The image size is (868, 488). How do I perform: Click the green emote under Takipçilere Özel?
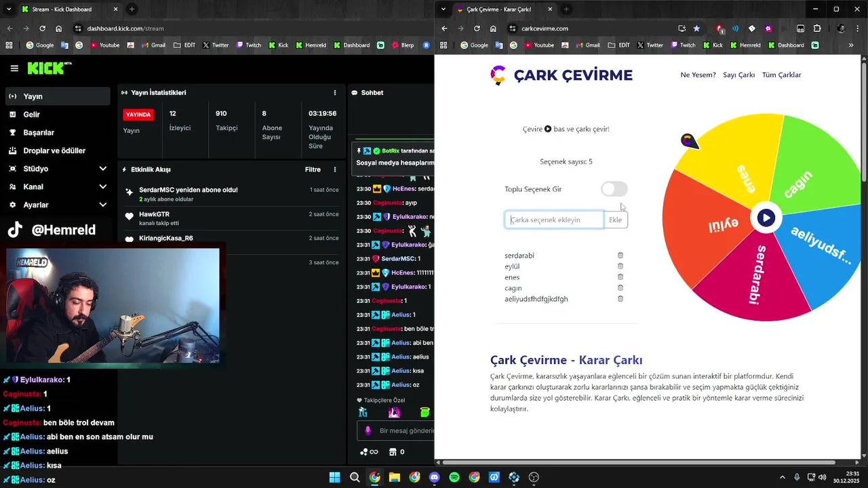pos(425,412)
